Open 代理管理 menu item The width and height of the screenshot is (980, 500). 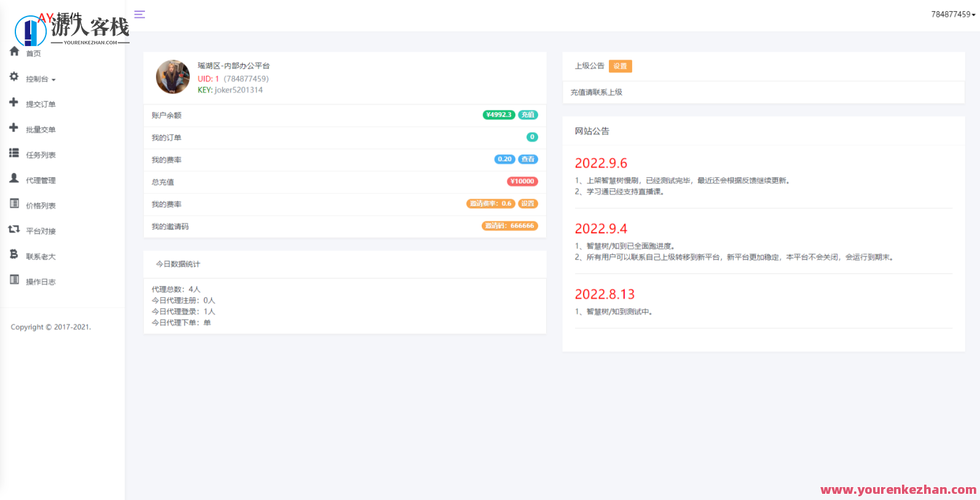(x=41, y=181)
